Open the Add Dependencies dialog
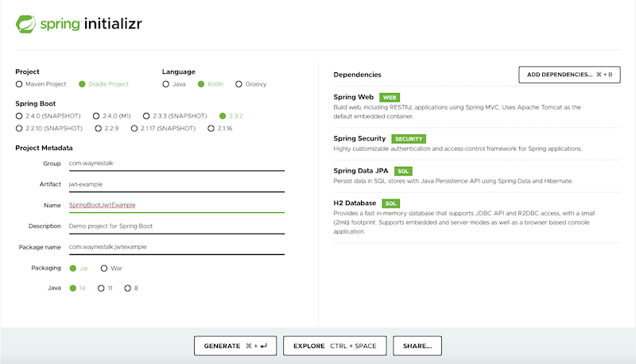Image resolution: width=636 pixels, height=364 pixels. pyautogui.click(x=569, y=75)
